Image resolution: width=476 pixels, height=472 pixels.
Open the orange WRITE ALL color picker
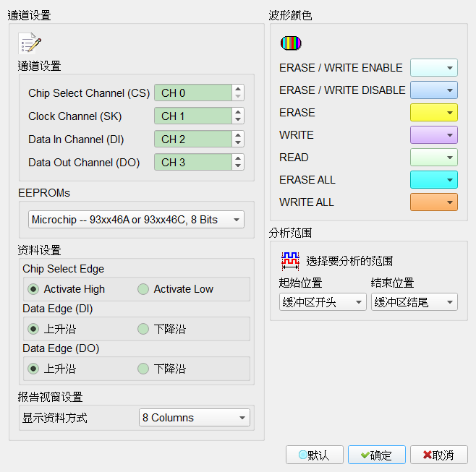[x=434, y=202]
